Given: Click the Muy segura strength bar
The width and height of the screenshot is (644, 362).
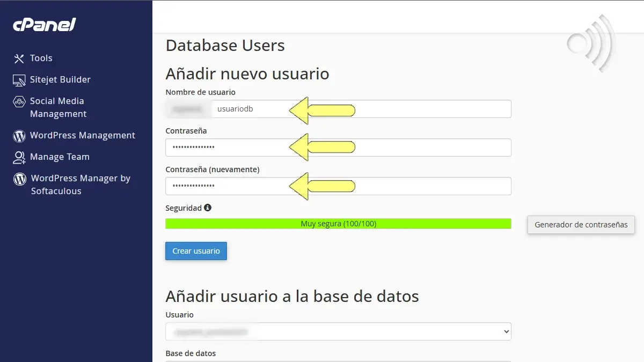Looking at the screenshot, I should (x=338, y=224).
